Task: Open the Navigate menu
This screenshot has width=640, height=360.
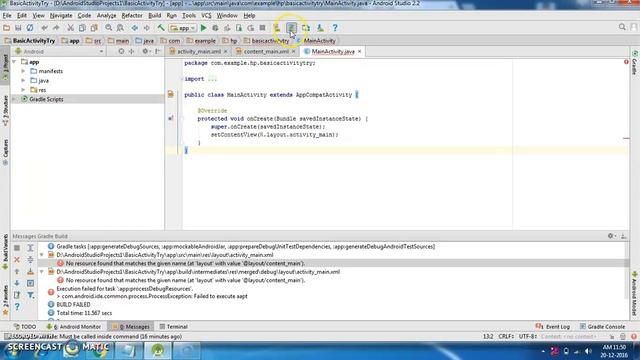Action: pos(61,16)
